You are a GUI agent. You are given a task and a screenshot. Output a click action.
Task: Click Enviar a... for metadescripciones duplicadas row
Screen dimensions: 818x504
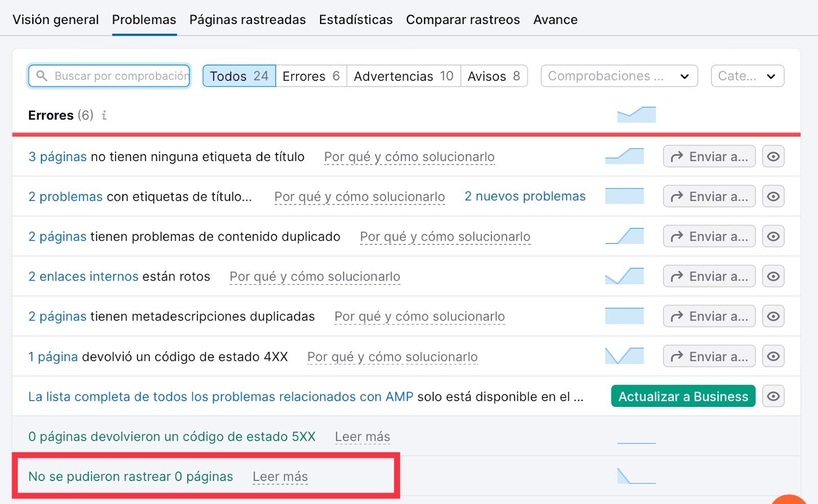click(709, 316)
